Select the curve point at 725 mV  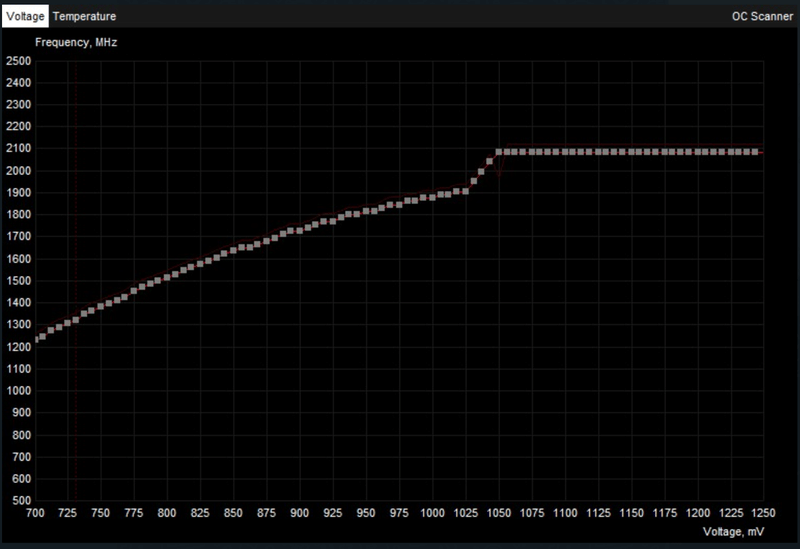point(67,323)
